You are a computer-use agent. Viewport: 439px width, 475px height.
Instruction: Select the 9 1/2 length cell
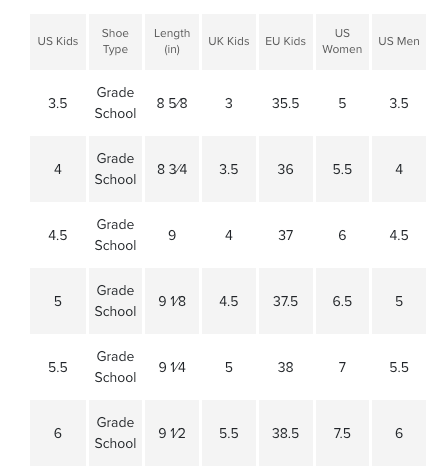click(172, 433)
